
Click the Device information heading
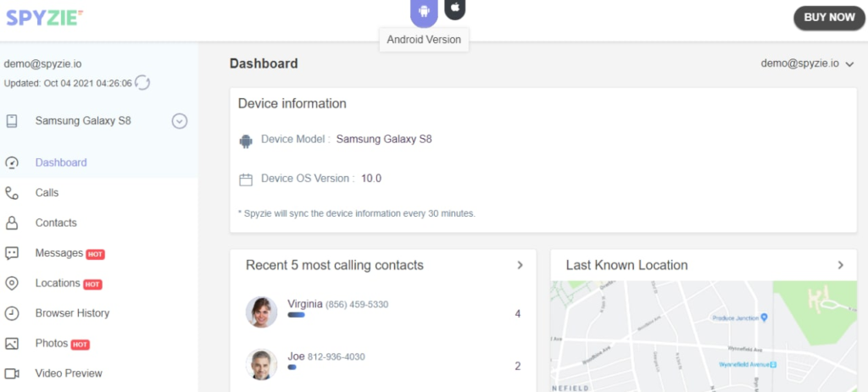pyautogui.click(x=292, y=103)
